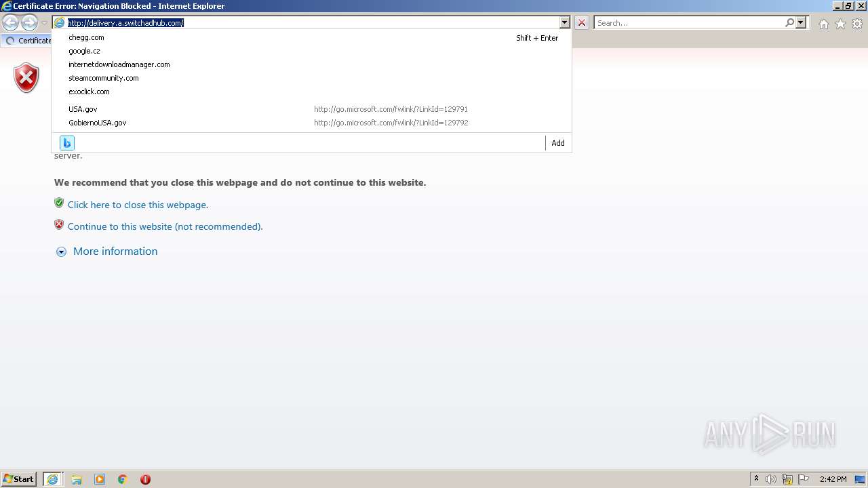This screenshot has height=488, width=868.
Task: Click the page icon in address bar
Action: [60, 23]
